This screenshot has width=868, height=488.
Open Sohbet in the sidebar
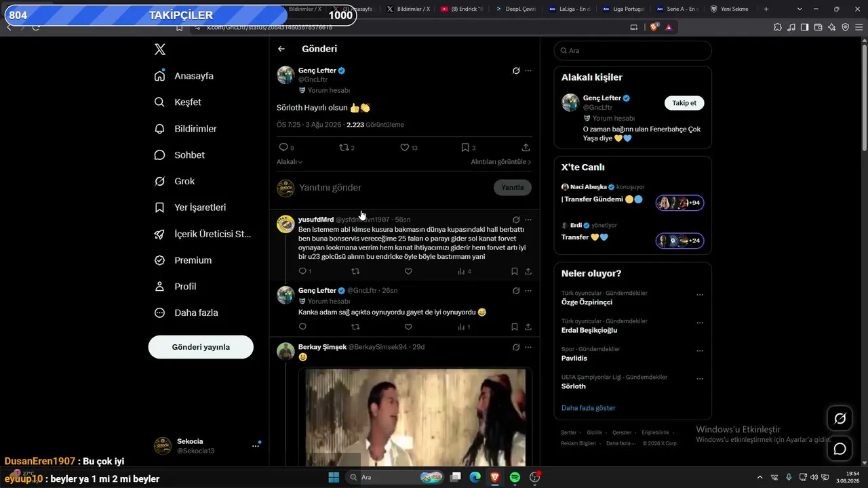tap(180, 155)
